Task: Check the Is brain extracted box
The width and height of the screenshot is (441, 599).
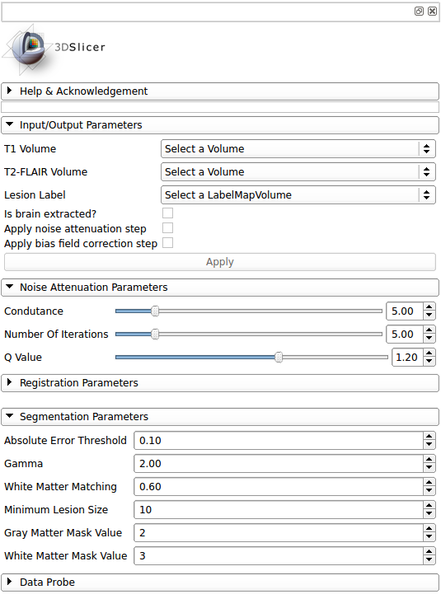Action: [167, 213]
